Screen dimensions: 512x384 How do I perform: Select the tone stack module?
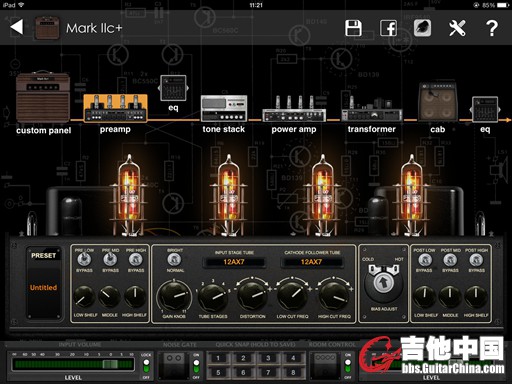(224, 108)
